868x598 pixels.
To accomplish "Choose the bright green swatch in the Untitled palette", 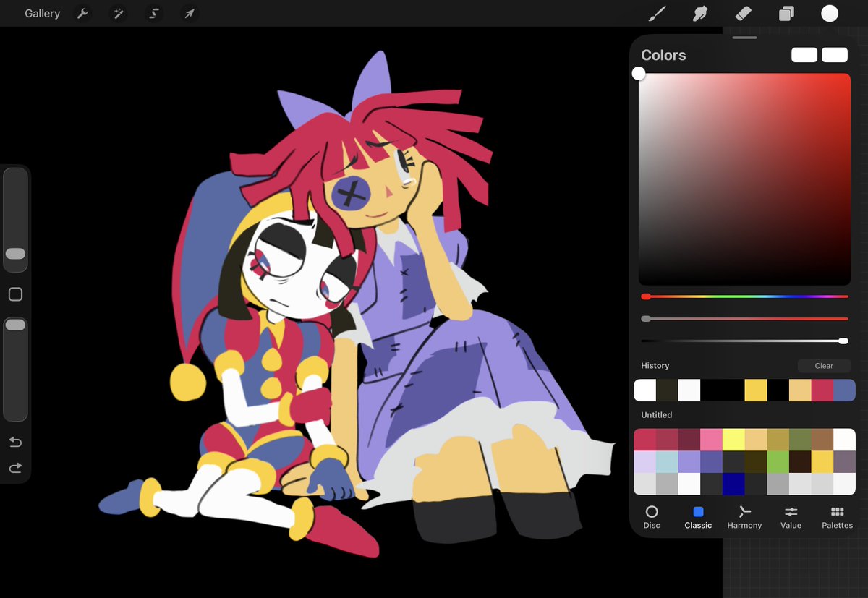I will (x=778, y=462).
